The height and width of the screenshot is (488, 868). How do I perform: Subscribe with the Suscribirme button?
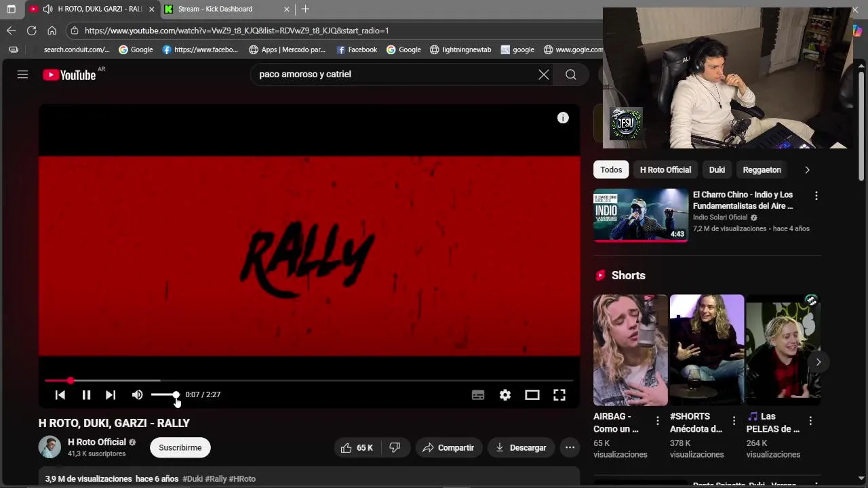click(180, 447)
